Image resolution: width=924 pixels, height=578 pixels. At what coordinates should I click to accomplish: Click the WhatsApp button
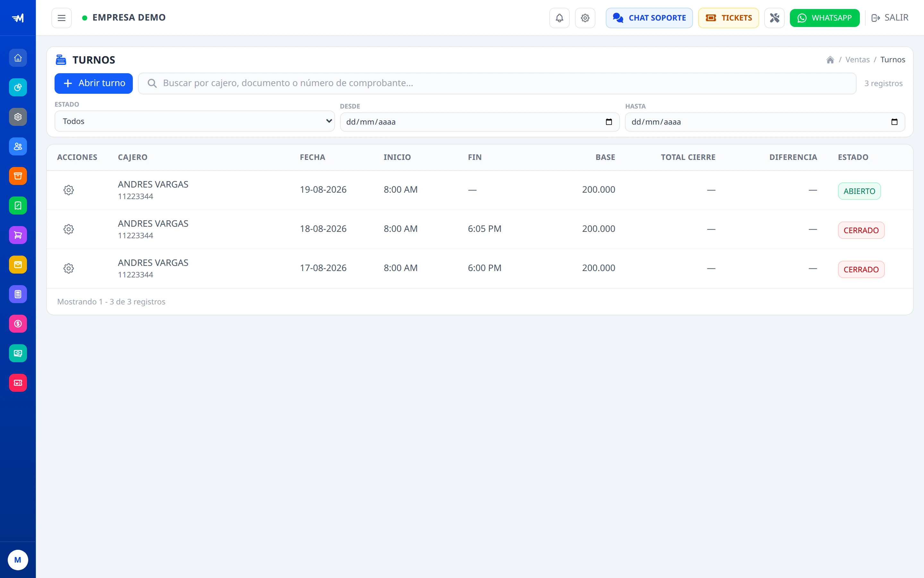pyautogui.click(x=825, y=18)
